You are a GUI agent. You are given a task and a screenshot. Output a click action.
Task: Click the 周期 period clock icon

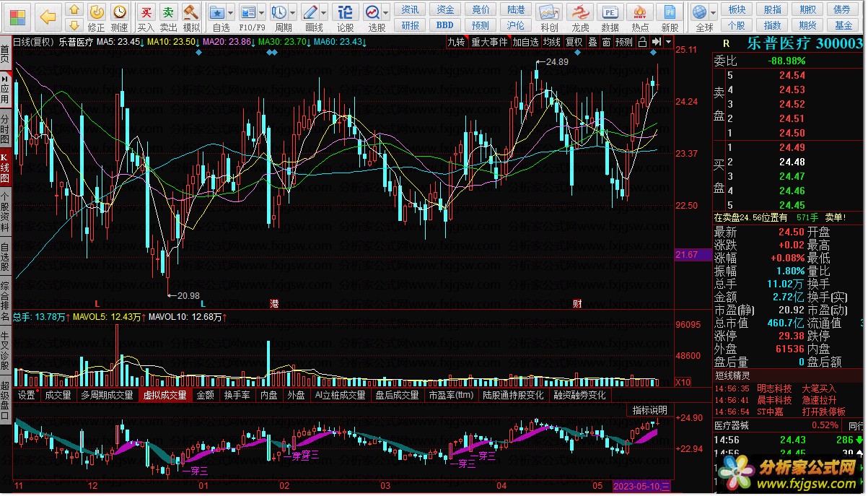click(279, 12)
